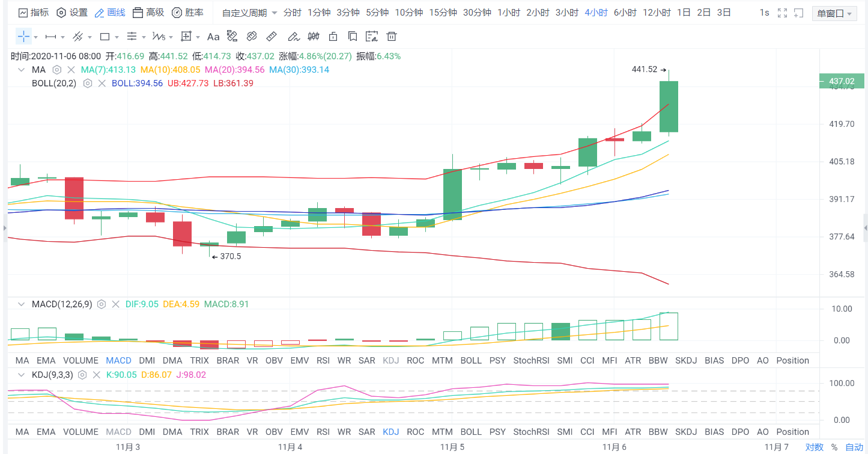The height and width of the screenshot is (454, 868).
Task: Choose the Aa text annotation tool
Action: tap(213, 37)
